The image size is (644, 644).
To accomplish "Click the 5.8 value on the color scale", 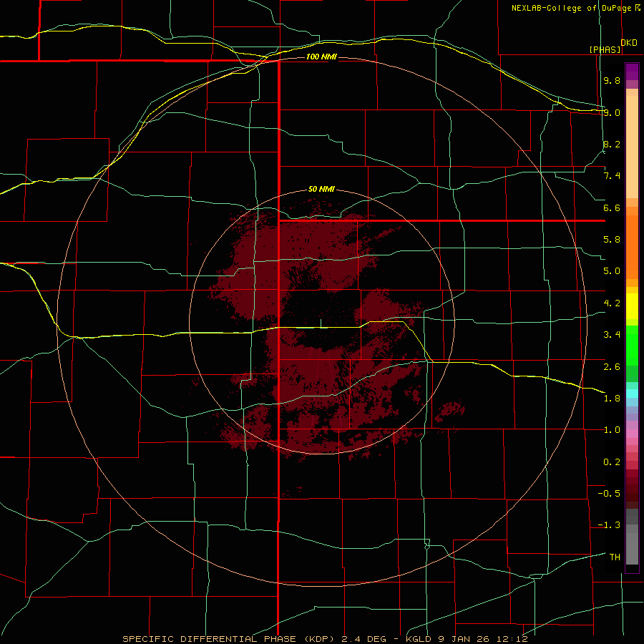I will click(x=612, y=240).
